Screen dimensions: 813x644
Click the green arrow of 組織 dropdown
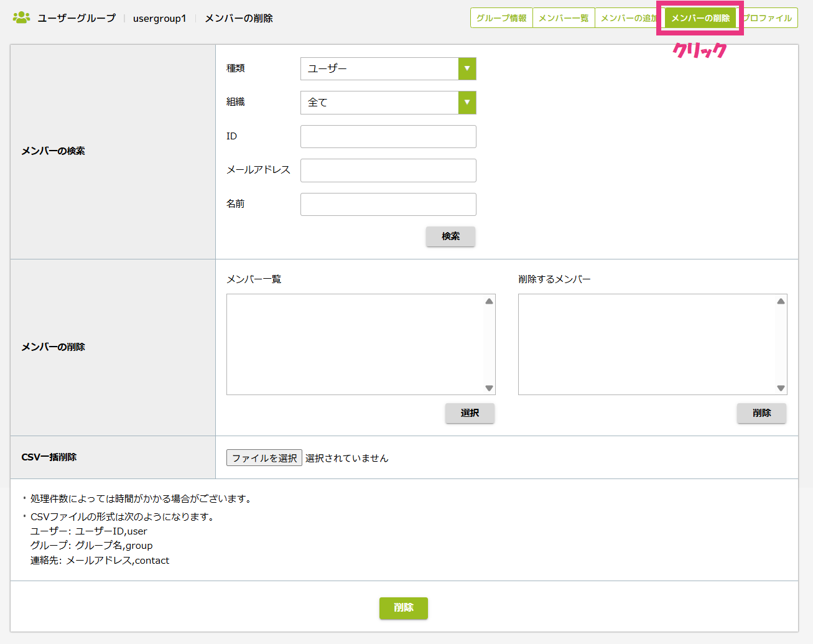pos(467,103)
